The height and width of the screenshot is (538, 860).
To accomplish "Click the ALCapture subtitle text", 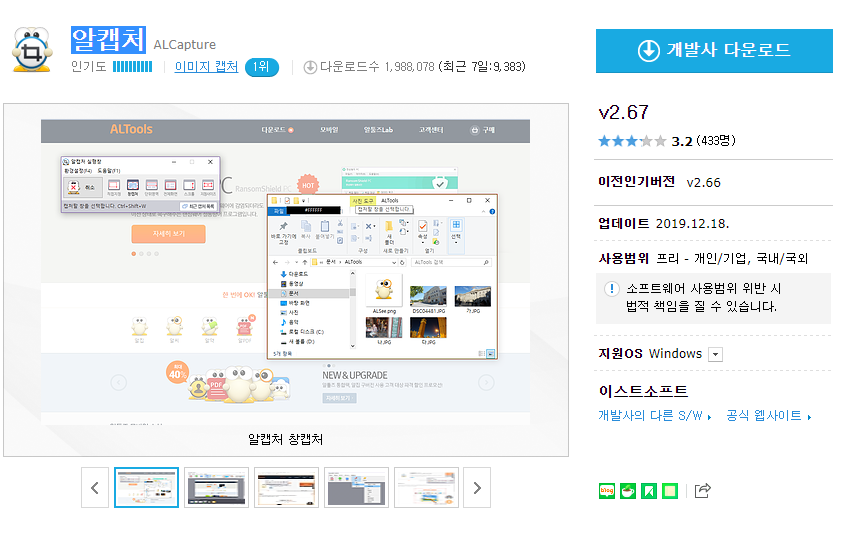I will 185,44.
